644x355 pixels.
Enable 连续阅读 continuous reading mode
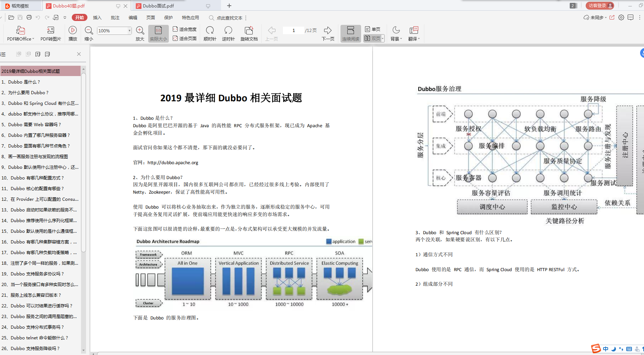350,33
